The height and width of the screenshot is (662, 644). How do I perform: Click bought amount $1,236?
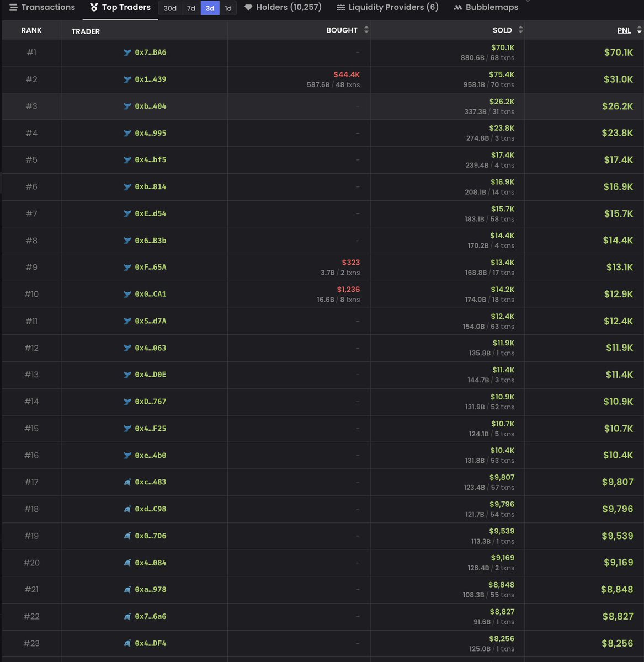[x=348, y=290]
